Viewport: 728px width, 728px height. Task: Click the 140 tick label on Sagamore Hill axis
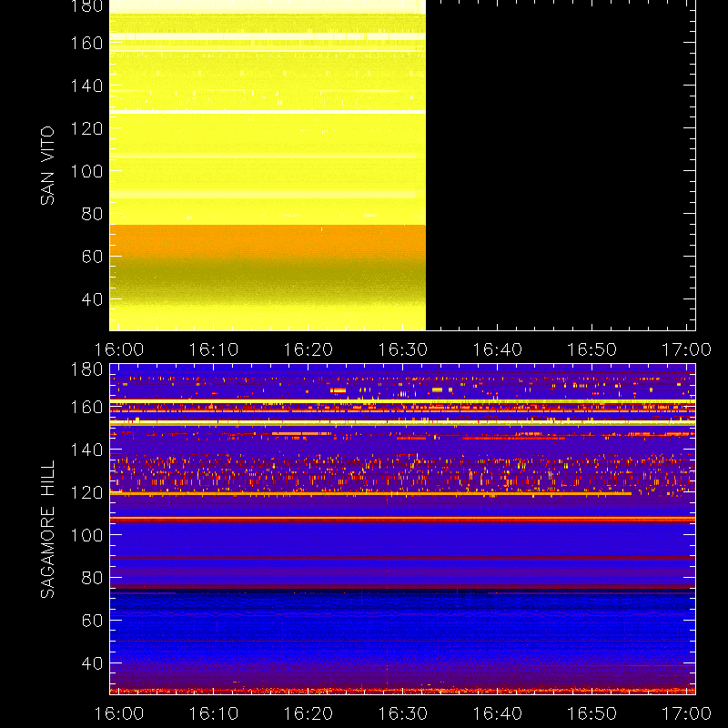tap(86, 450)
